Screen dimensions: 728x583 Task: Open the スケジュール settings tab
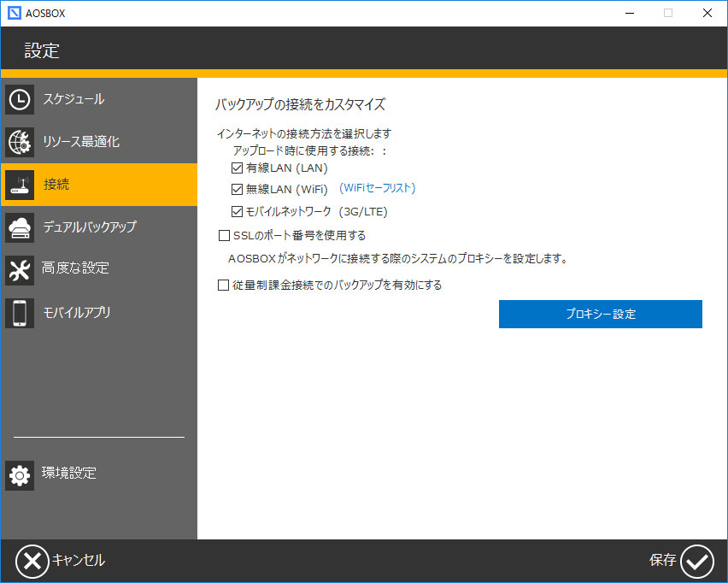[99, 99]
